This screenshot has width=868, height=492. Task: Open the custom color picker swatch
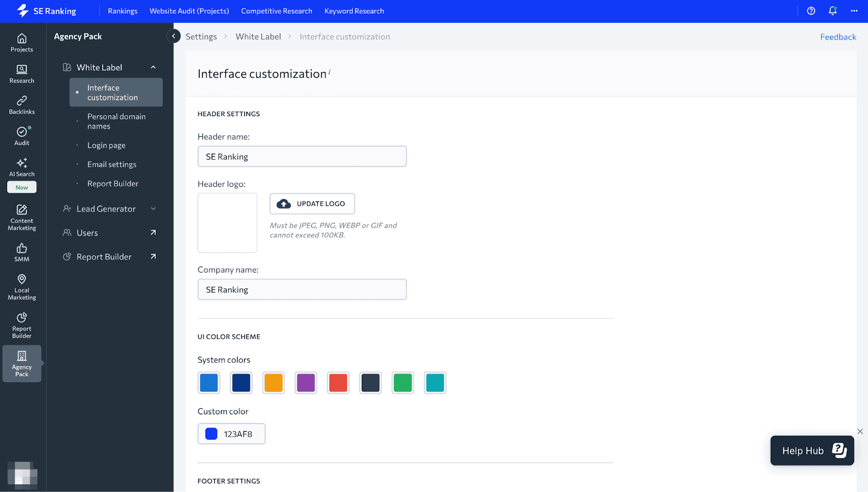click(x=212, y=434)
